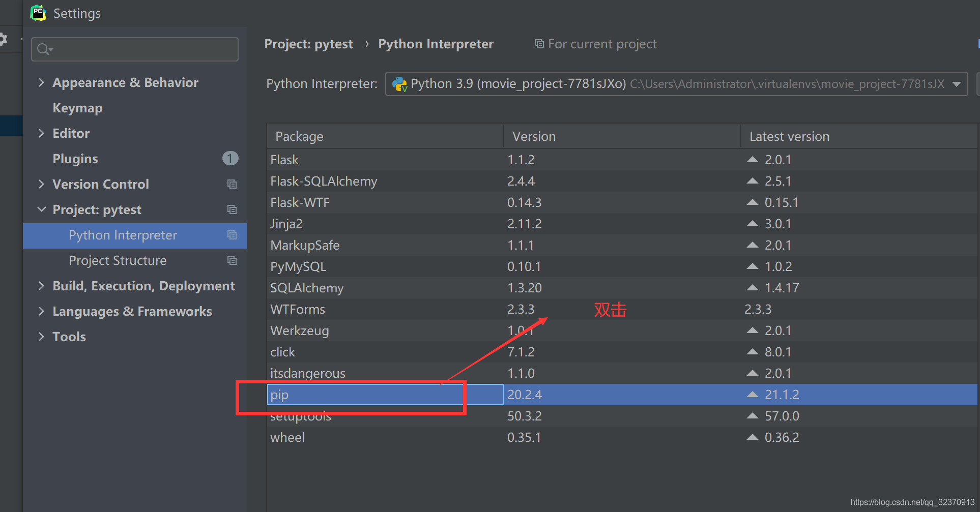980x512 pixels.
Task: Click version 50.3.2 in setuptools row
Action: click(525, 416)
